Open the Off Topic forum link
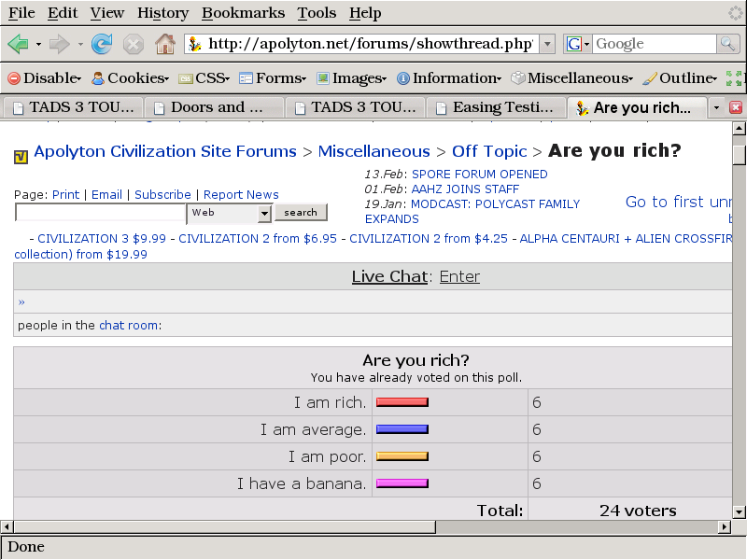The height and width of the screenshot is (560, 747). [489, 151]
